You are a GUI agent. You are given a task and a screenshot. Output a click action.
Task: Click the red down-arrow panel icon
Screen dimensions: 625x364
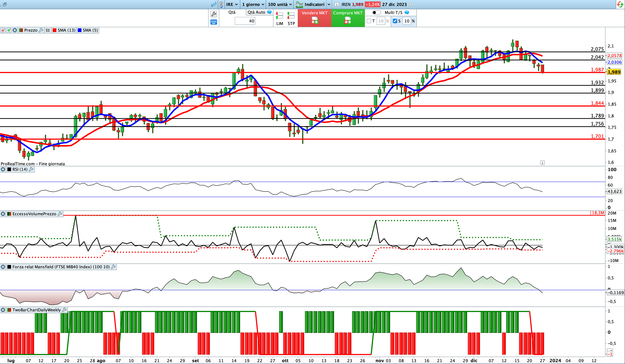point(3,30)
